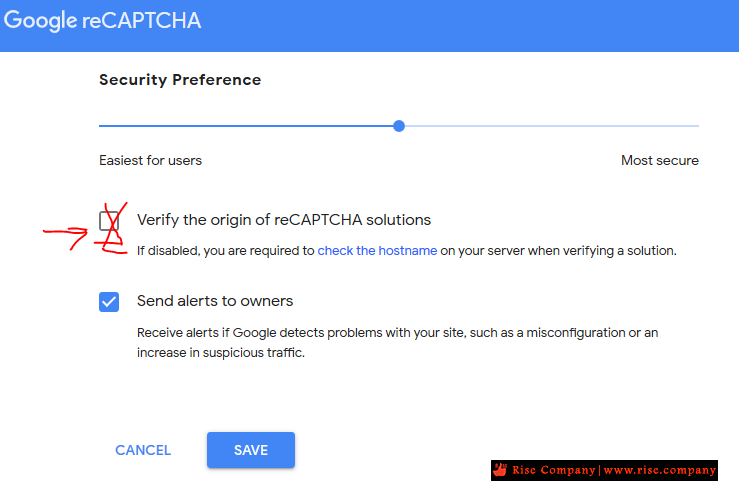This screenshot has height=494, width=739.
Task: Save the security preference settings
Action: click(x=251, y=450)
